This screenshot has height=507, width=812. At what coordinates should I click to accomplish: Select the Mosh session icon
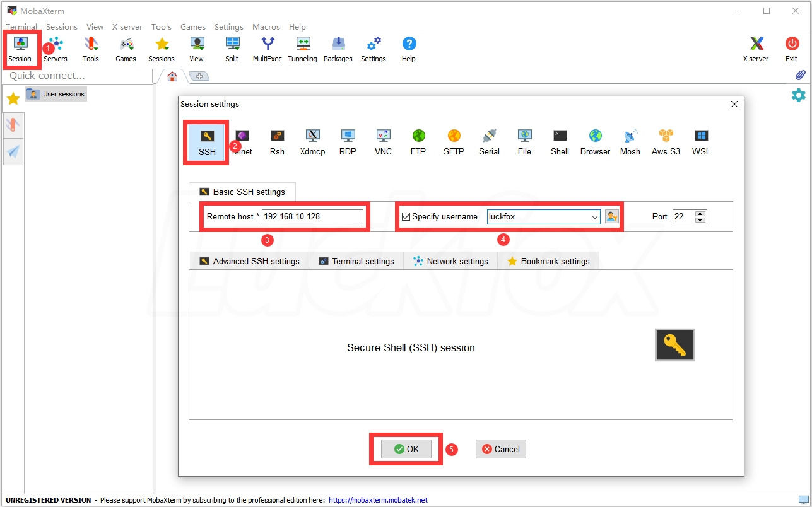coord(630,142)
